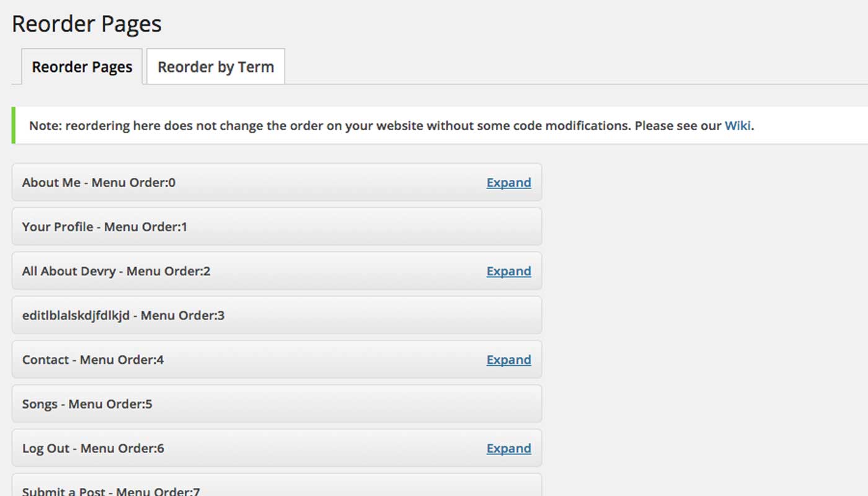Open the Contact page Expand control
This screenshot has height=496, width=868.
(x=508, y=360)
